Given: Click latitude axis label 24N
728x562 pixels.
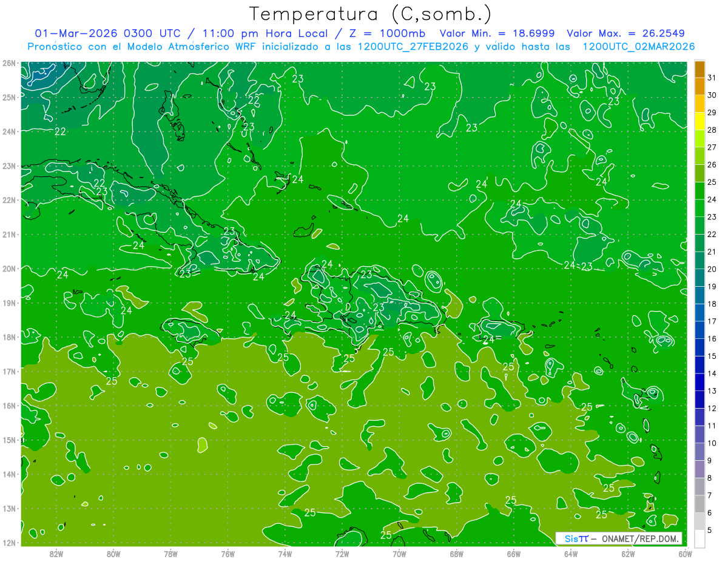Looking at the screenshot, I should [9, 132].
